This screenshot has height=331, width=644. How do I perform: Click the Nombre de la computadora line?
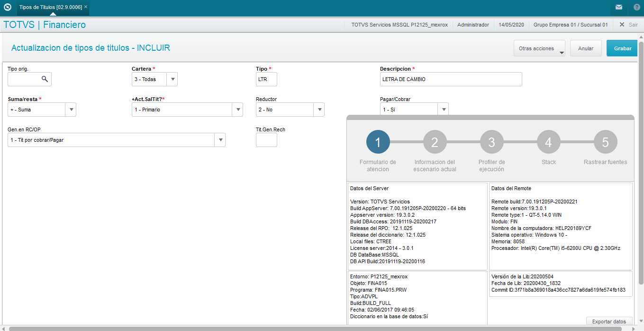tap(541, 228)
